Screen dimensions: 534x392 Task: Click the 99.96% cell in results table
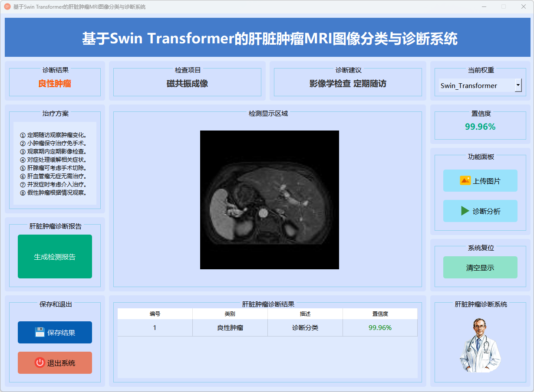click(380, 328)
